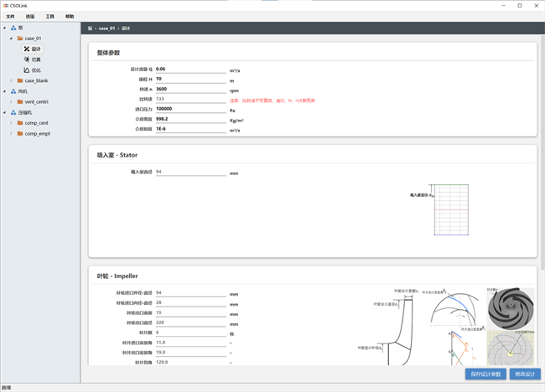Click the comp_cent folder icon
Viewport: 545px width, 392px height.
(19, 123)
